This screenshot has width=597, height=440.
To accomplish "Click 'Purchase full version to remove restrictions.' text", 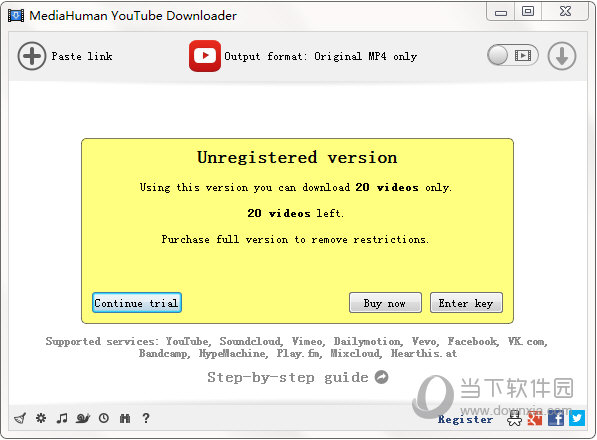I will click(x=295, y=239).
